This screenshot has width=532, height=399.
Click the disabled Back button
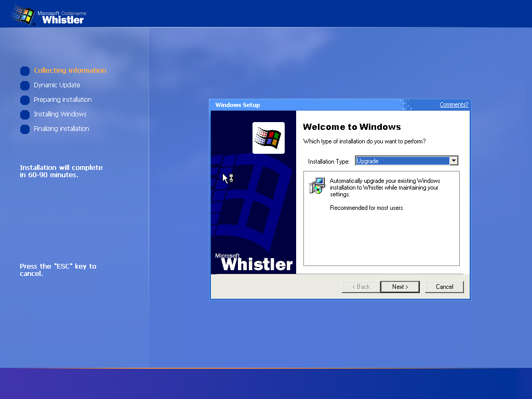click(x=361, y=287)
